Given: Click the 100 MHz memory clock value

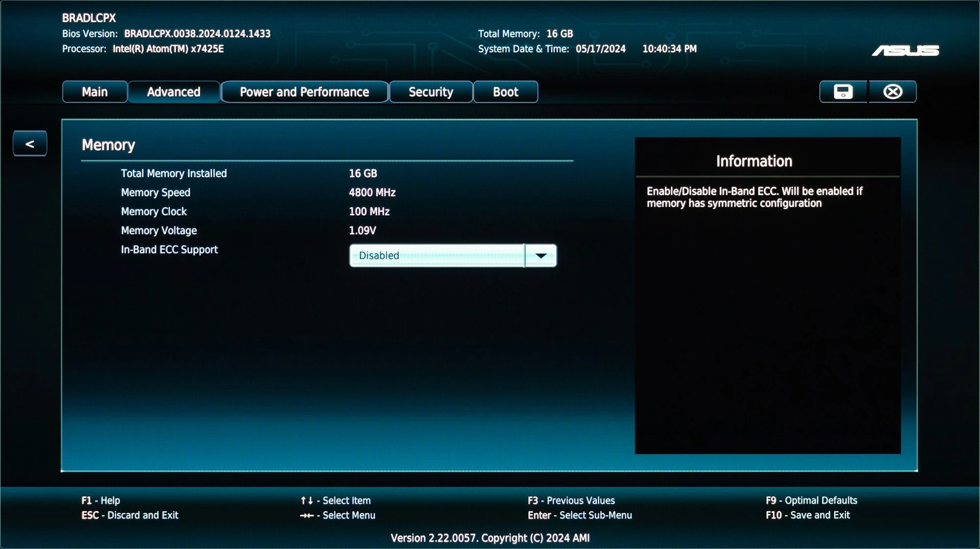Looking at the screenshot, I should [370, 211].
